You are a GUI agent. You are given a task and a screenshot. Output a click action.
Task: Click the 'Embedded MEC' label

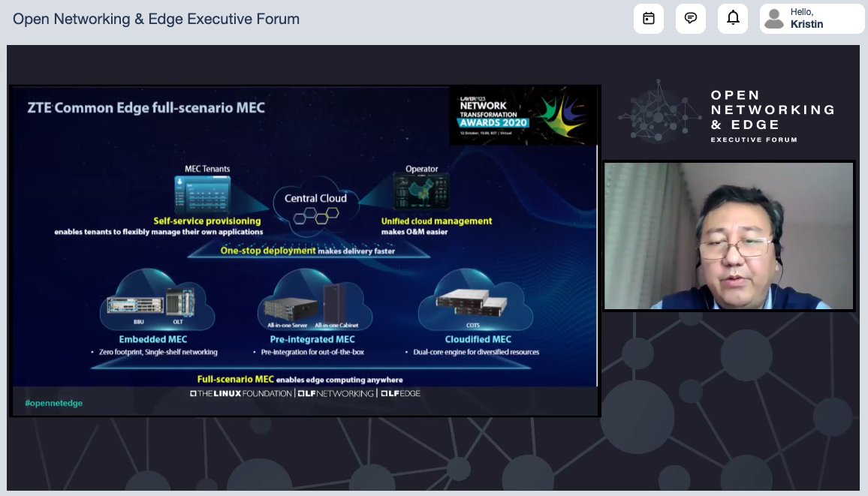pos(152,339)
